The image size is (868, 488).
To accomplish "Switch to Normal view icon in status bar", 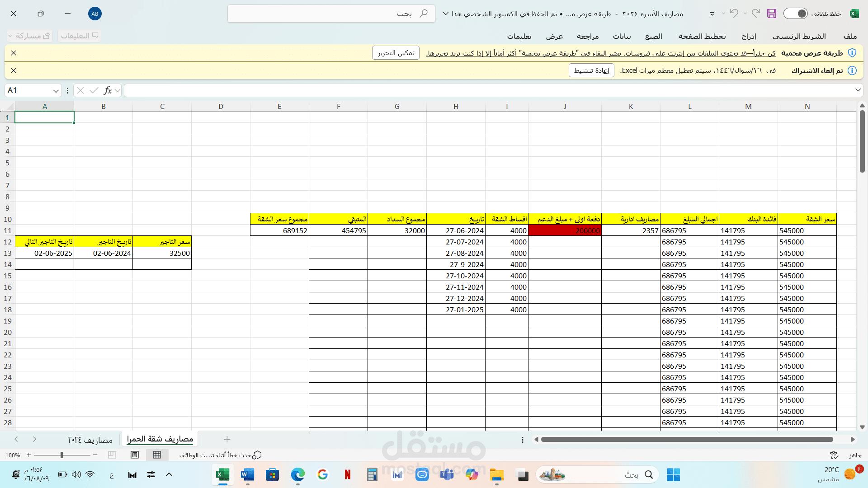I will [157, 455].
